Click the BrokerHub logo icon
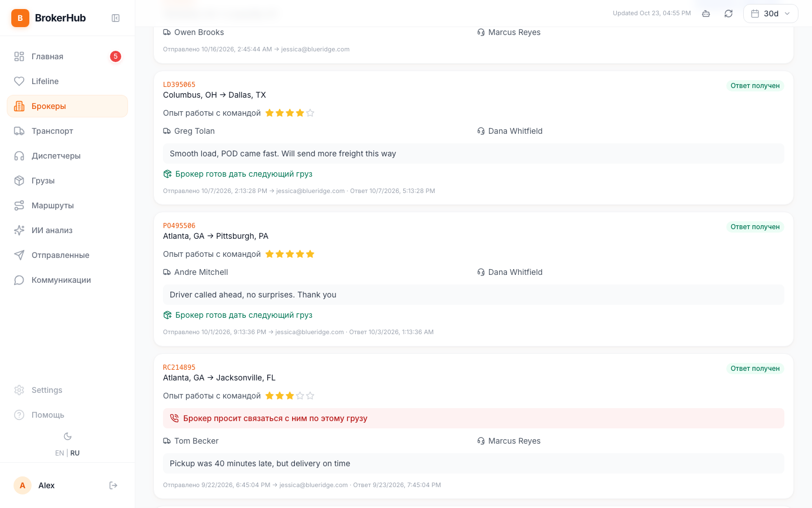This screenshot has height=508, width=812. (20, 18)
